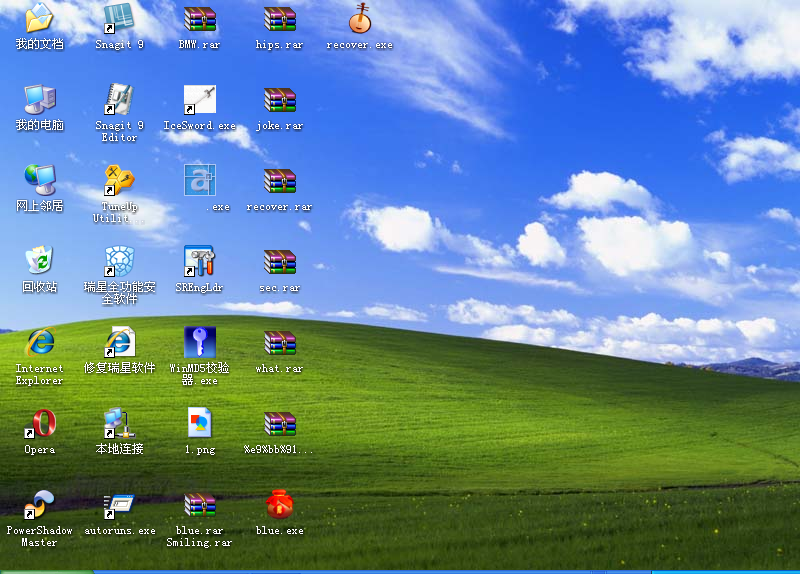The image size is (800, 574).
Task: Select the blue 'a' .exe file icon
Action: pyautogui.click(x=199, y=180)
